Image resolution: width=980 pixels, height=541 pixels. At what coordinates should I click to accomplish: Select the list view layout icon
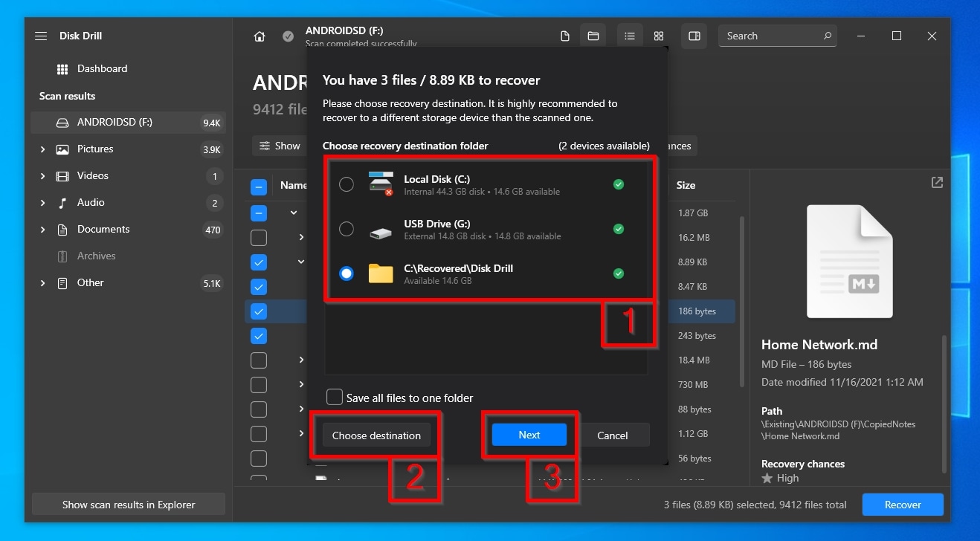pos(629,36)
